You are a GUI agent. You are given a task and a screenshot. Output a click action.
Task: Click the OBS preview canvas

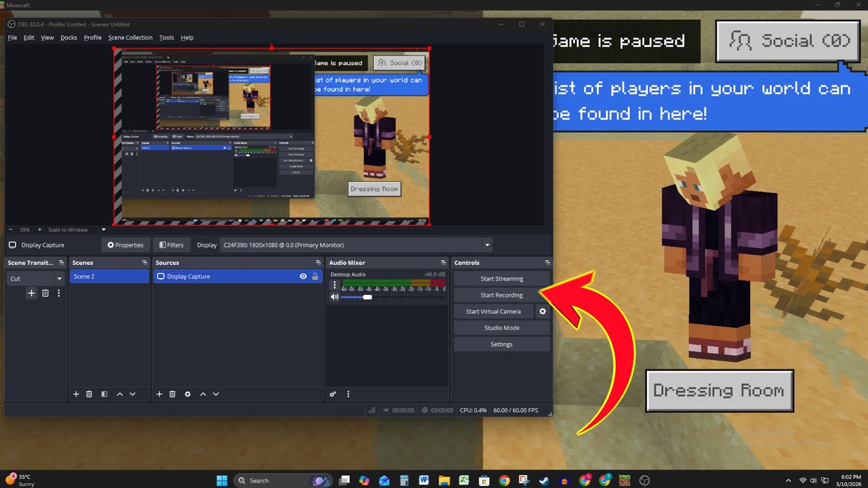tap(271, 136)
